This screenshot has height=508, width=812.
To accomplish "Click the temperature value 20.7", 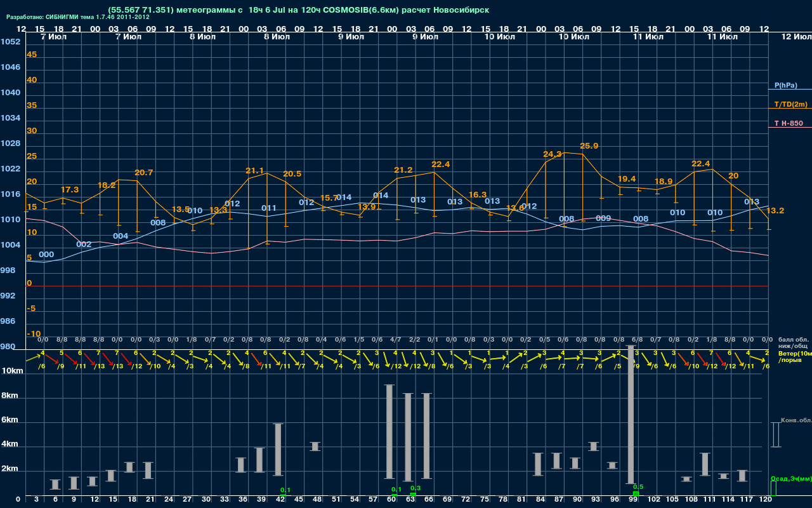I will tap(143, 173).
